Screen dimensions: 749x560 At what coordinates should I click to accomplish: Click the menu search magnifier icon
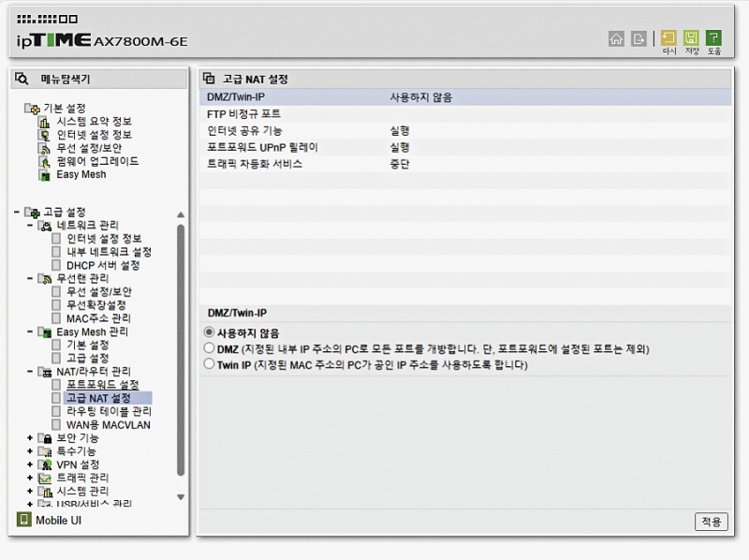(x=22, y=80)
